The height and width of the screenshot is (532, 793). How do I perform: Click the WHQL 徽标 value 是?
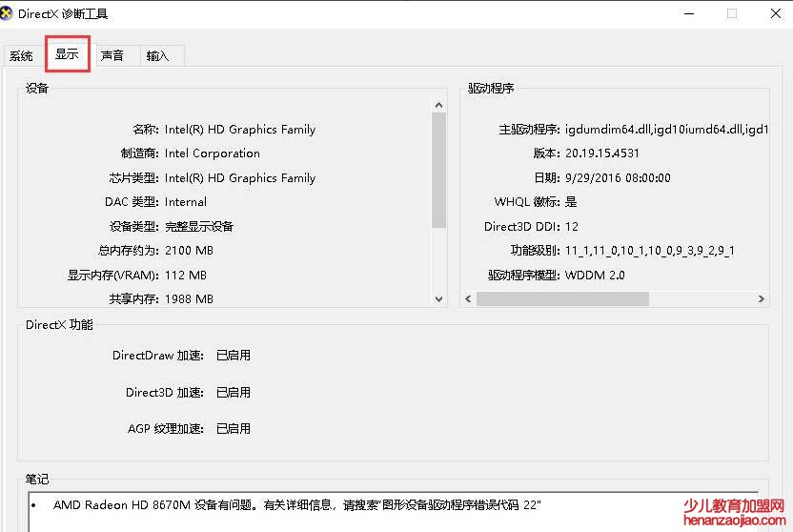pyautogui.click(x=571, y=202)
